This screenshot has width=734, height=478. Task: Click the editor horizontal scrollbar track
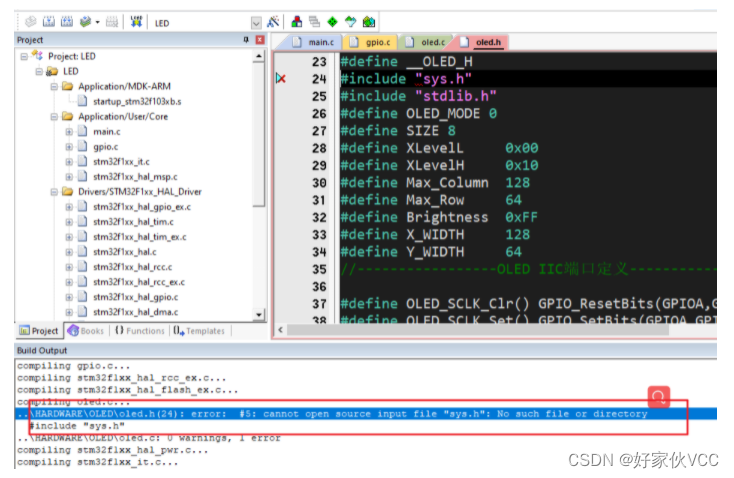click(477, 330)
